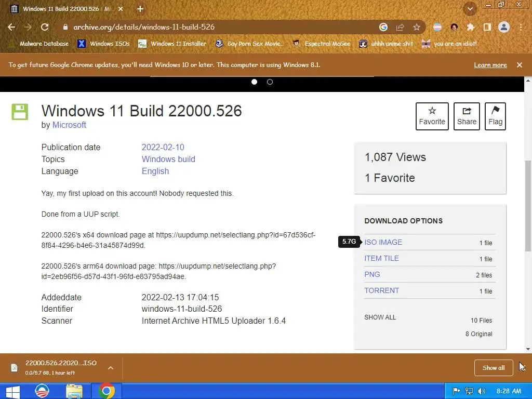Go back using the browser back arrow
Image resolution: width=532 pixels, height=399 pixels.
click(x=11, y=27)
